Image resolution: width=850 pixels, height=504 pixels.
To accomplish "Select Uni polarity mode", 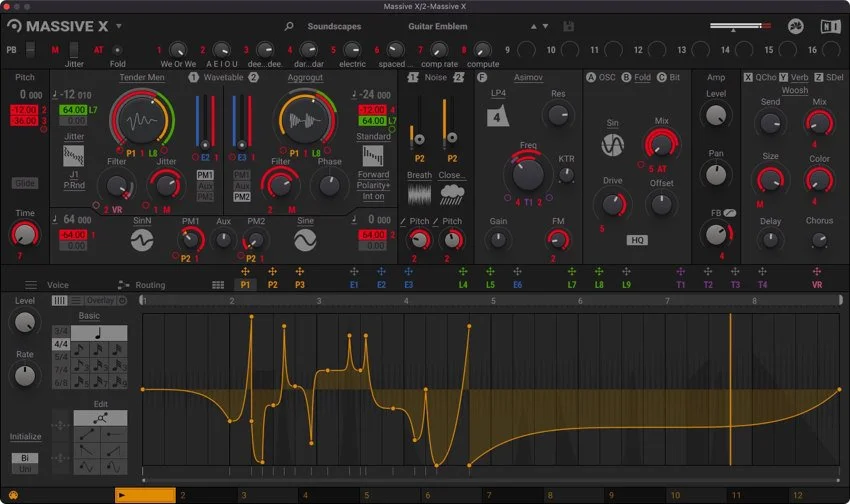I will (25, 469).
